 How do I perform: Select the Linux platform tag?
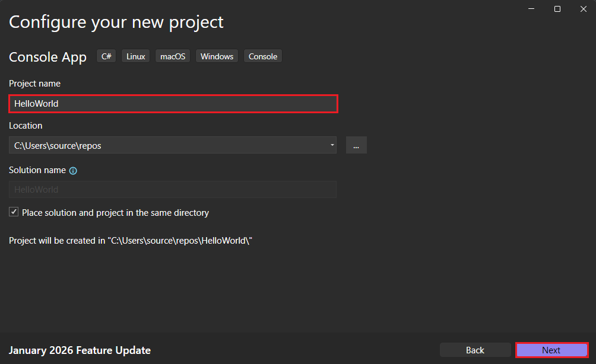pyautogui.click(x=135, y=56)
